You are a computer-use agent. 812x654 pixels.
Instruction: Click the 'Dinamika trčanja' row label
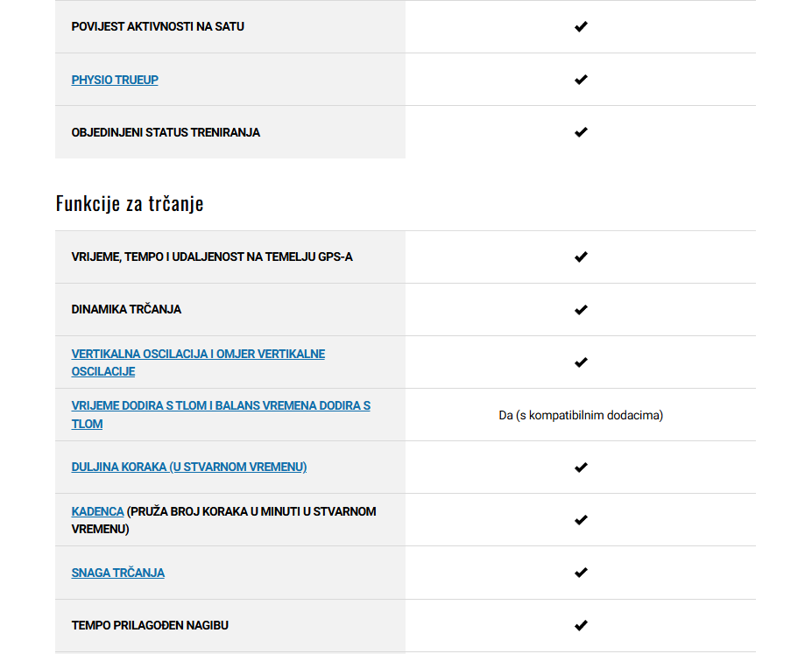click(x=126, y=309)
